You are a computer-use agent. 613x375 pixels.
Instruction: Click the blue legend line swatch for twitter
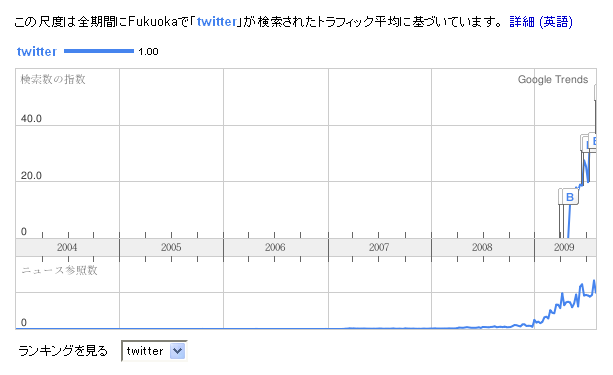[x=99, y=51]
